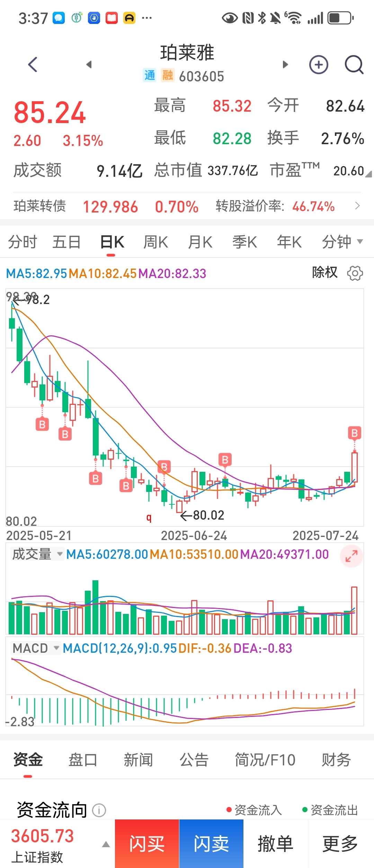Open search with magnifier icon
Image resolution: width=374 pixels, height=868 pixels.
pos(354,64)
